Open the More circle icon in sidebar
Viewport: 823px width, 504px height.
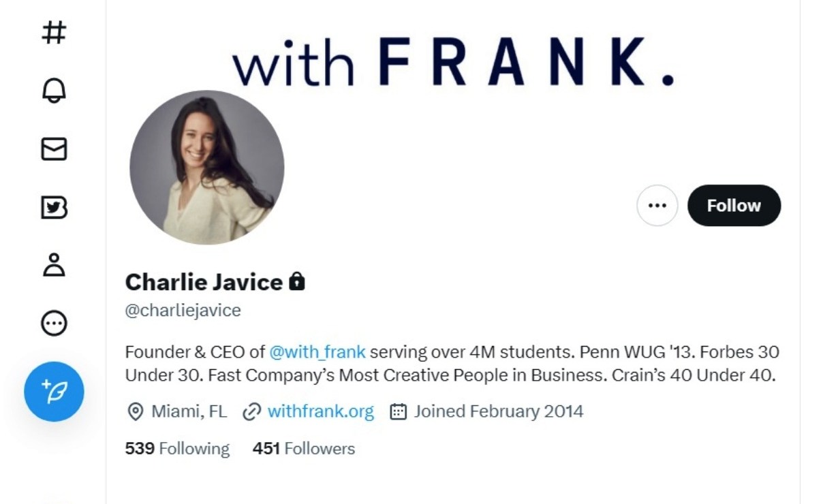click(x=54, y=323)
